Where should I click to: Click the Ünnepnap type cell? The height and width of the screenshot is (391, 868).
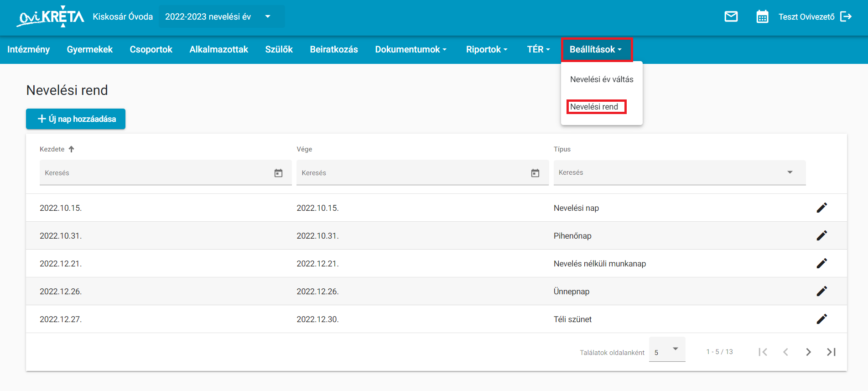(x=572, y=292)
